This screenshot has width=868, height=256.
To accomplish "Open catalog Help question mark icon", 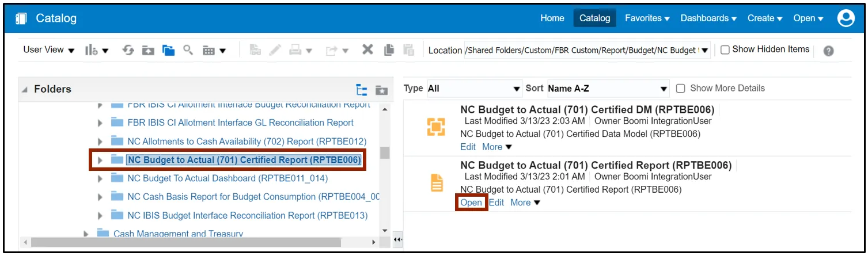I will pos(828,51).
